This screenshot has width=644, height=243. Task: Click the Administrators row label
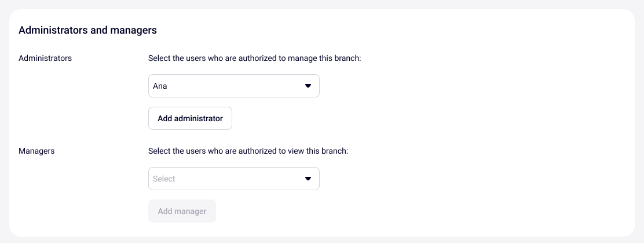coord(45,58)
